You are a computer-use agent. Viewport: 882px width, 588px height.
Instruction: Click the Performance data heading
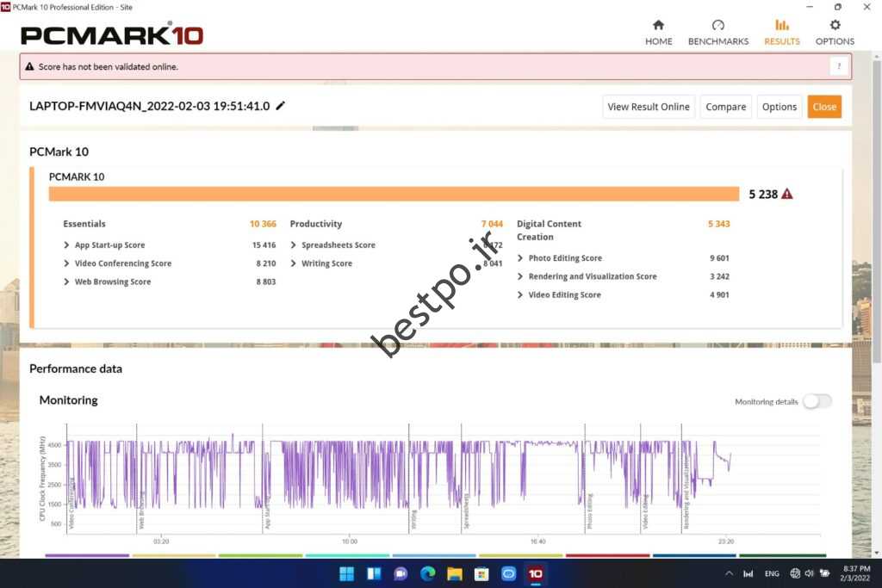click(76, 368)
